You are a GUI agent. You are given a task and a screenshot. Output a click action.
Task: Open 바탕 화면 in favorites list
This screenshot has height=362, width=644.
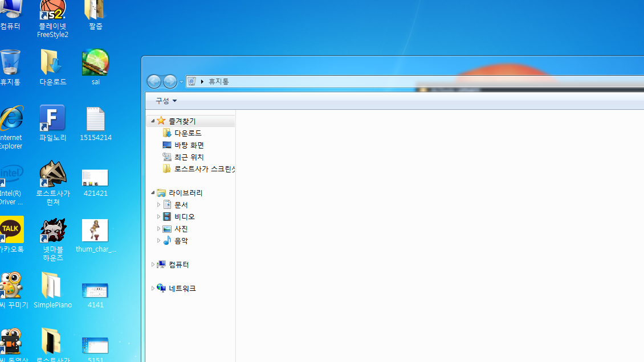coord(189,145)
